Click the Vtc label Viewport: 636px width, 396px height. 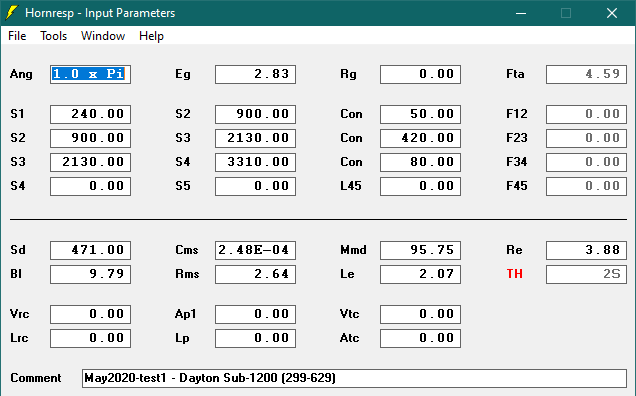(x=349, y=314)
